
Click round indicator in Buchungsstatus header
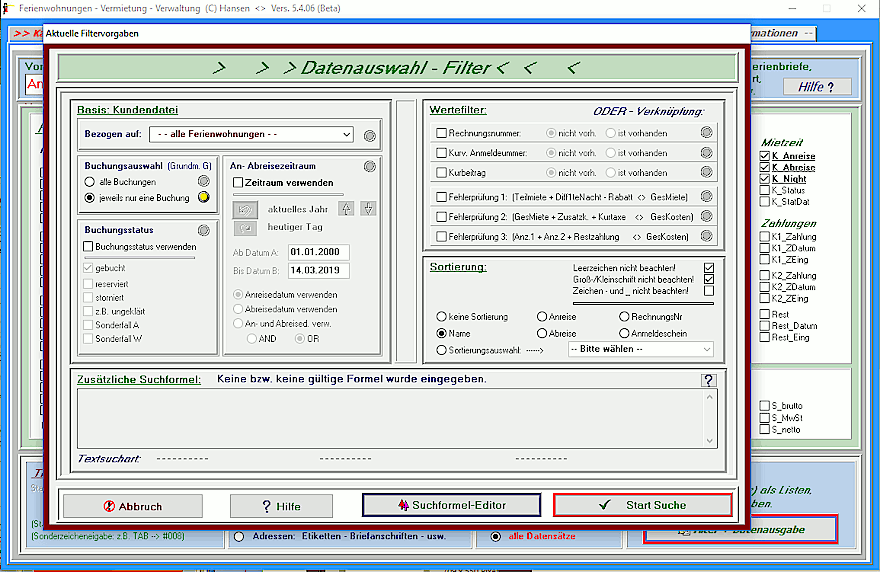204,230
